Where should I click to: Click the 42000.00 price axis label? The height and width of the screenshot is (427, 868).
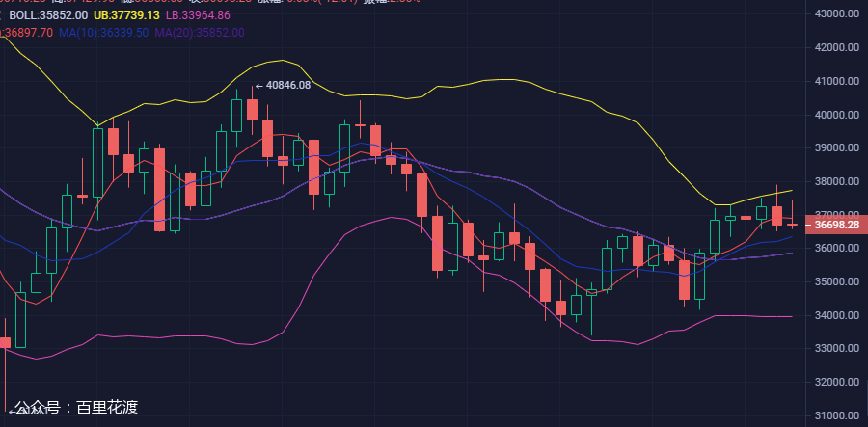point(837,47)
